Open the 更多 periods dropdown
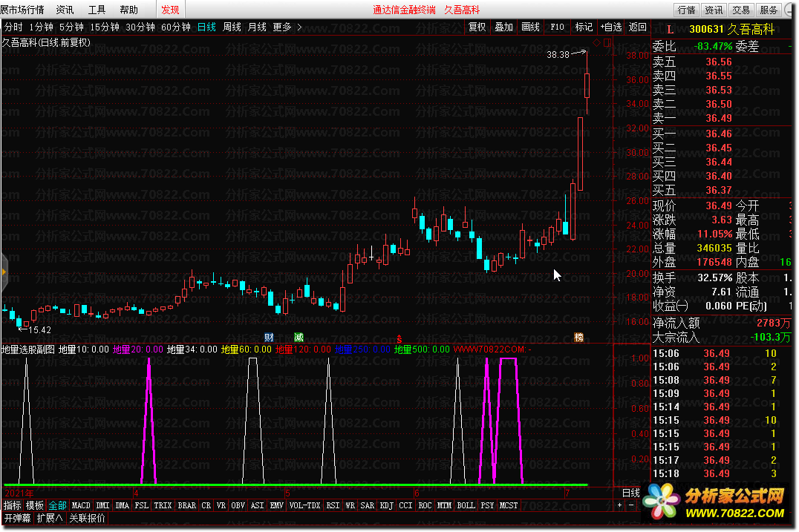Screen dimensions: 799x532 pyautogui.click(x=281, y=27)
